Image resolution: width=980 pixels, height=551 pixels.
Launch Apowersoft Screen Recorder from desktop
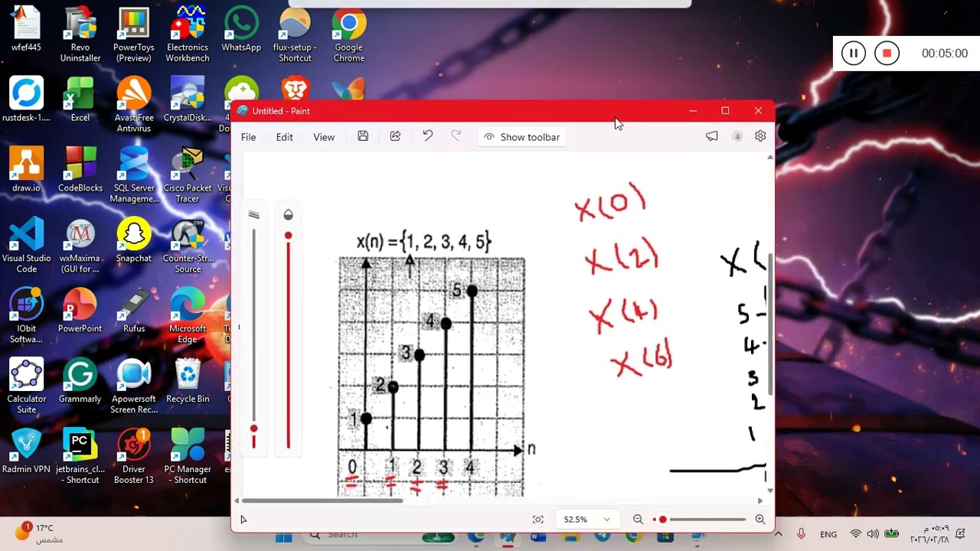coord(134,386)
